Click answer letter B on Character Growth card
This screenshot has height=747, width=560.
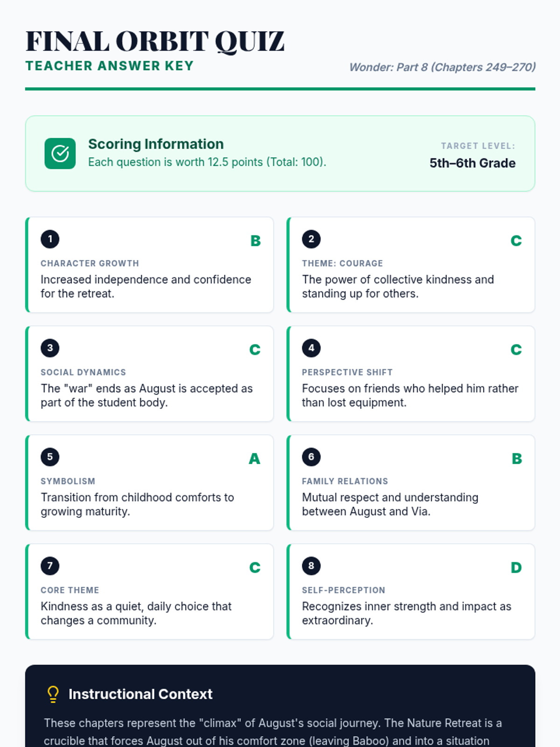255,241
